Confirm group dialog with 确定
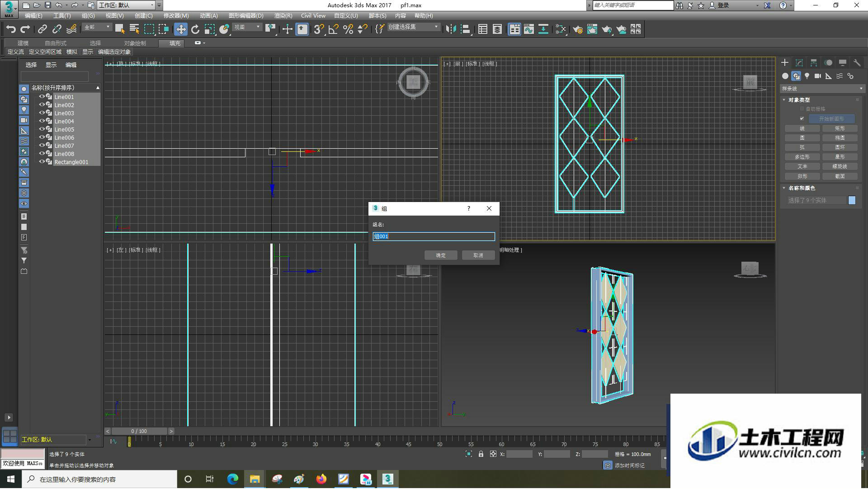Screen dimensions: 868x489 tap(441, 255)
